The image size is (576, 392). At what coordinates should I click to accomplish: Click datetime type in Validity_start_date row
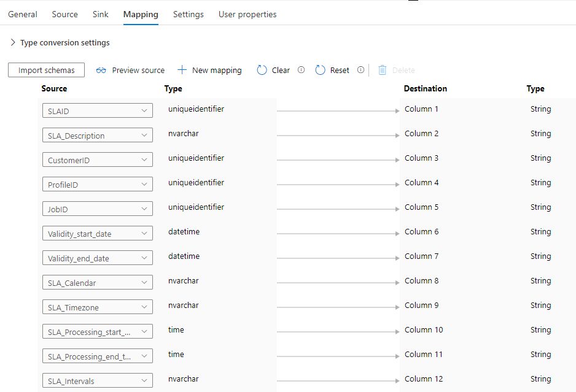[184, 232]
